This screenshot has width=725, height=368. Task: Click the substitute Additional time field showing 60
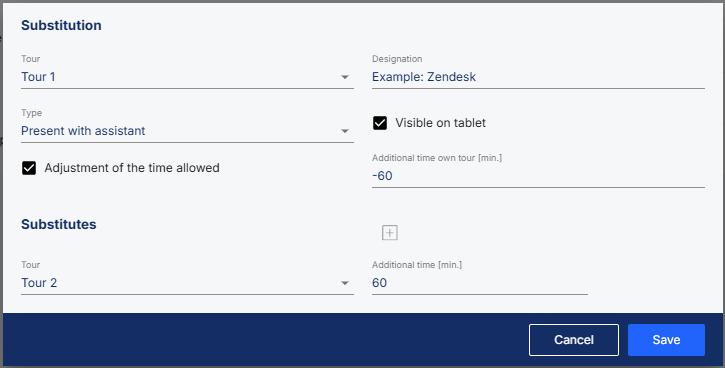pos(480,283)
